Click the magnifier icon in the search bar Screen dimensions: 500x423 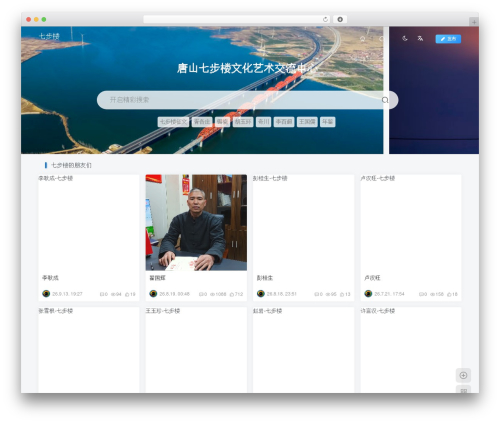click(385, 100)
